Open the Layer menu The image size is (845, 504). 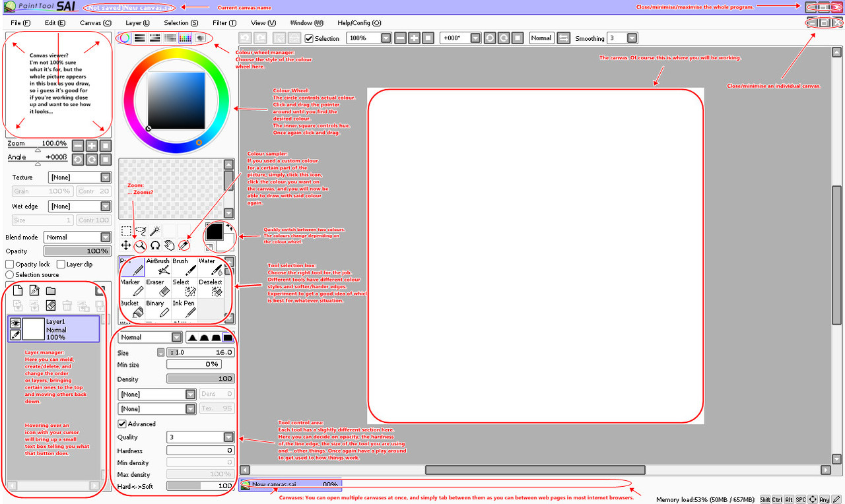click(x=137, y=22)
